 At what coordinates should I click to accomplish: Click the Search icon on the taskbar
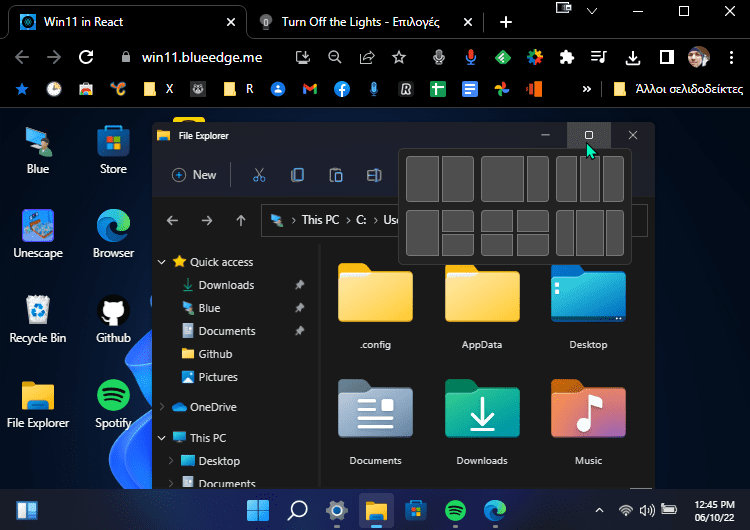pyautogui.click(x=298, y=510)
